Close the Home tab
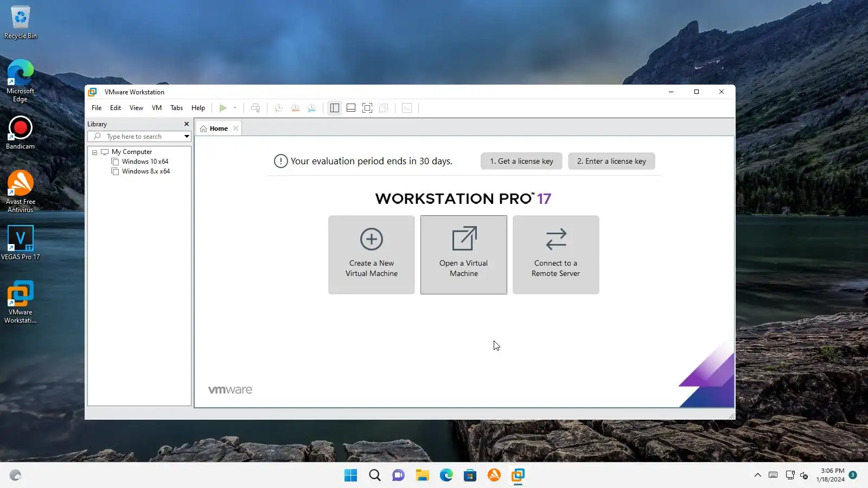Screen dimensions: 868x488 click(x=235, y=129)
